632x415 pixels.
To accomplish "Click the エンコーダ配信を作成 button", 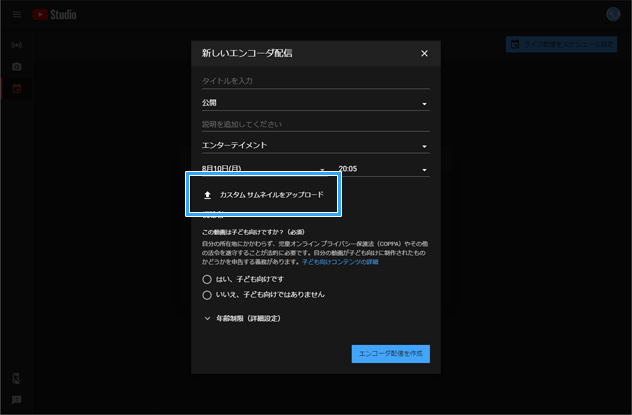I will pyautogui.click(x=390, y=354).
